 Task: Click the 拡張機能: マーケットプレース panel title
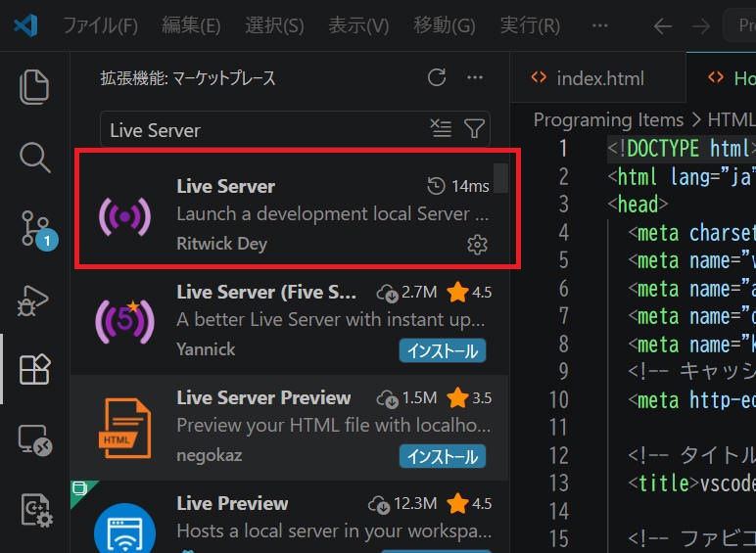(x=188, y=78)
